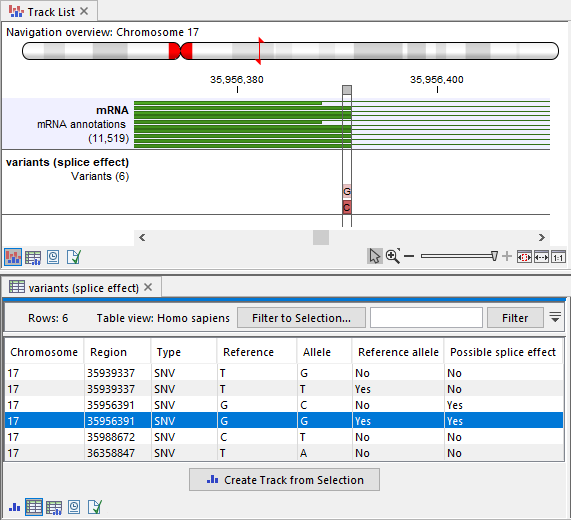
Task: Show history icon in lower panel
Action: [74, 507]
